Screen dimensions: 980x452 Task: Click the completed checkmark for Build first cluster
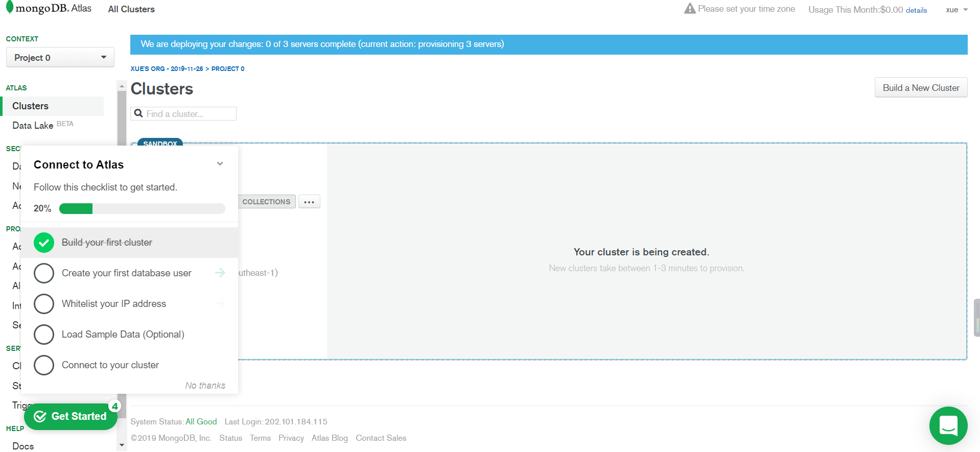click(44, 243)
